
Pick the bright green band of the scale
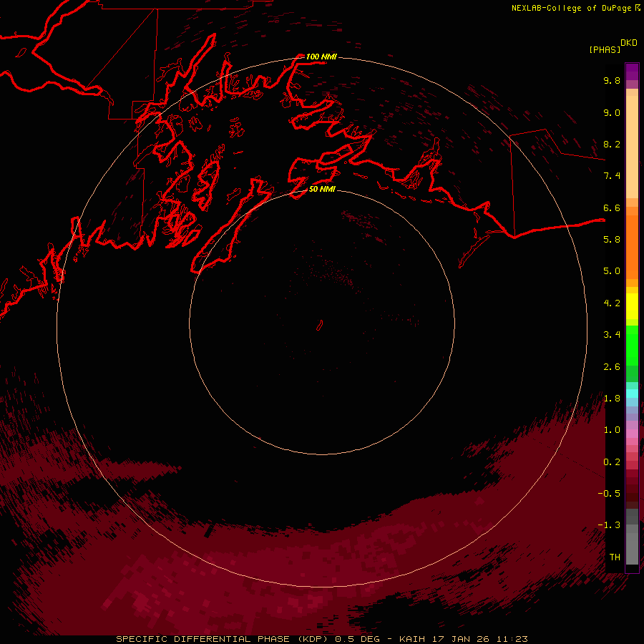(x=632, y=346)
